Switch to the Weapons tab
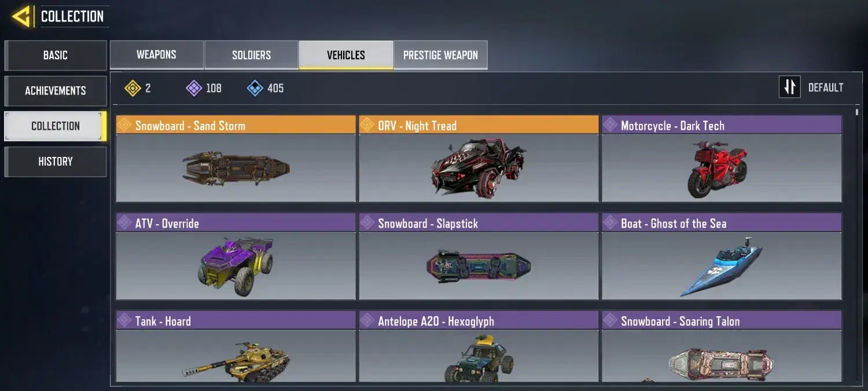This screenshot has height=391, width=868. point(156,55)
